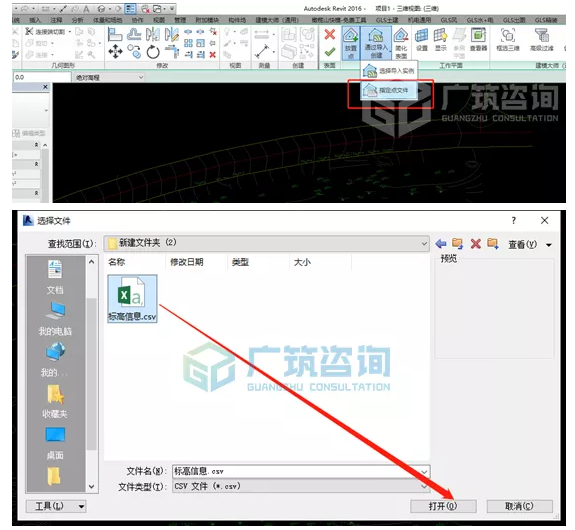Click the elevation value 0.0 input field
This screenshot has width=575, height=530.
[x=42, y=77]
